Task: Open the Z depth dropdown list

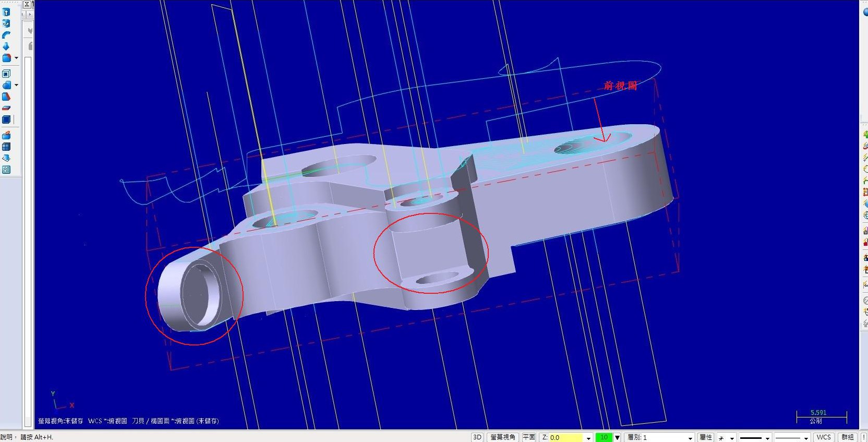Action: [588, 438]
